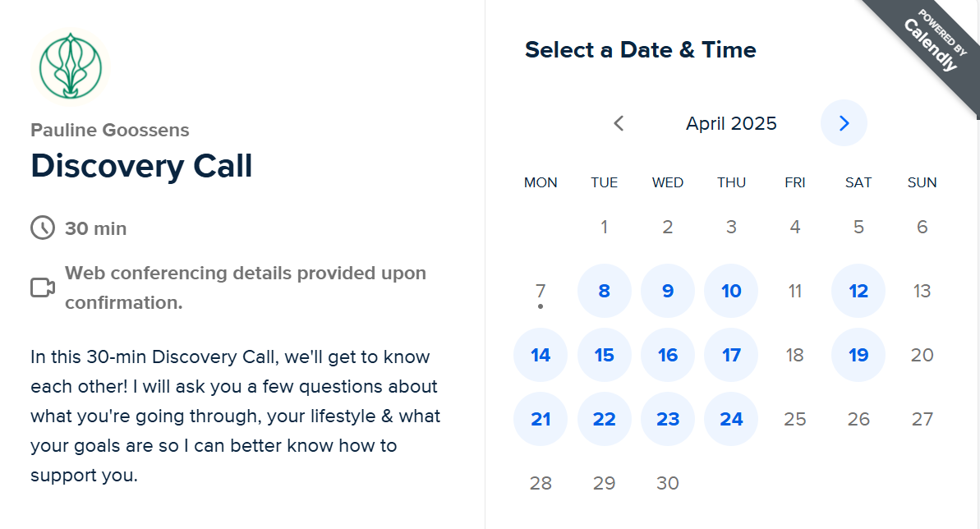Select April 17 date

pos(731,355)
